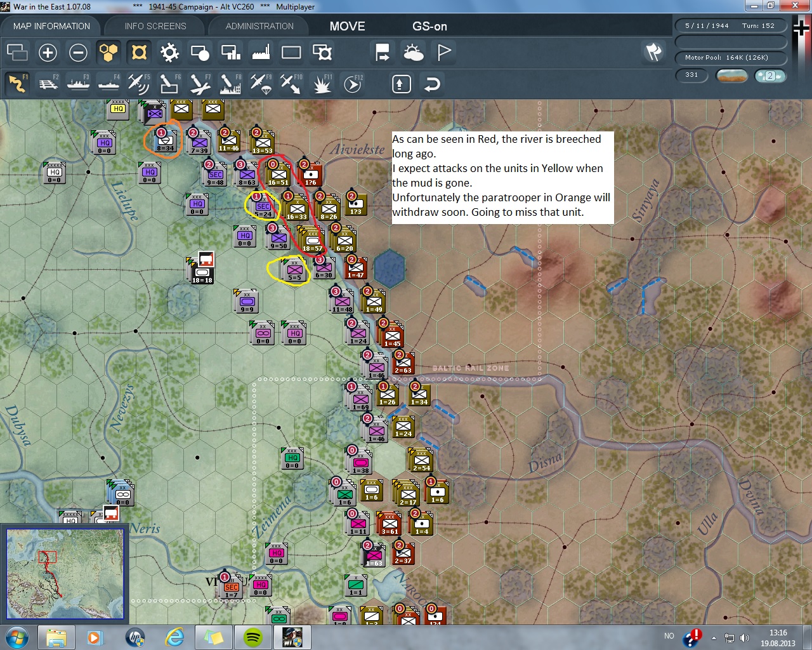812x650 pixels.
Task: Open the Windows Start menu
Action: coord(17,637)
